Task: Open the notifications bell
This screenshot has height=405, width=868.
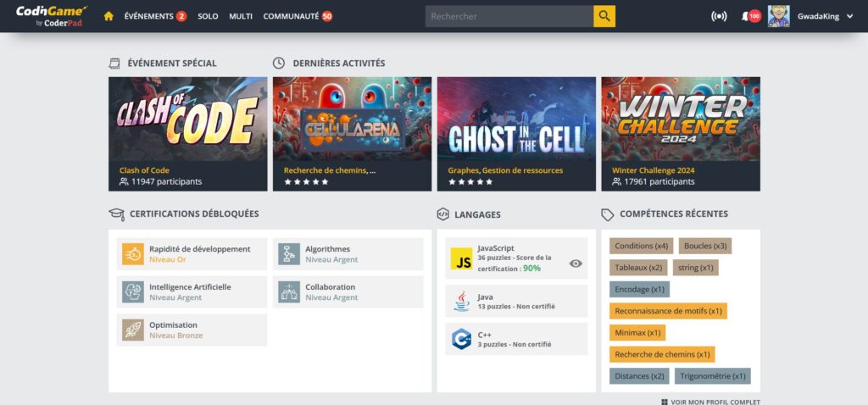Action: [x=744, y=17]
